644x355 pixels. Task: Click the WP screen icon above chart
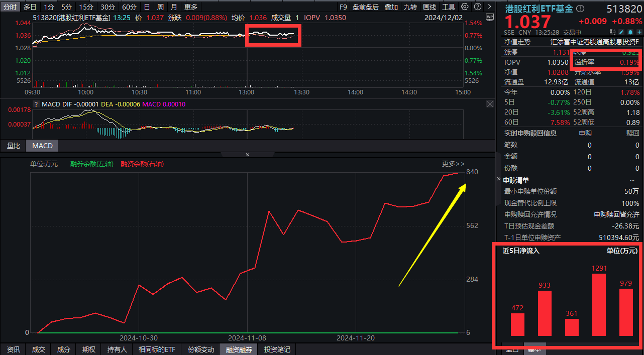[490, 17]
